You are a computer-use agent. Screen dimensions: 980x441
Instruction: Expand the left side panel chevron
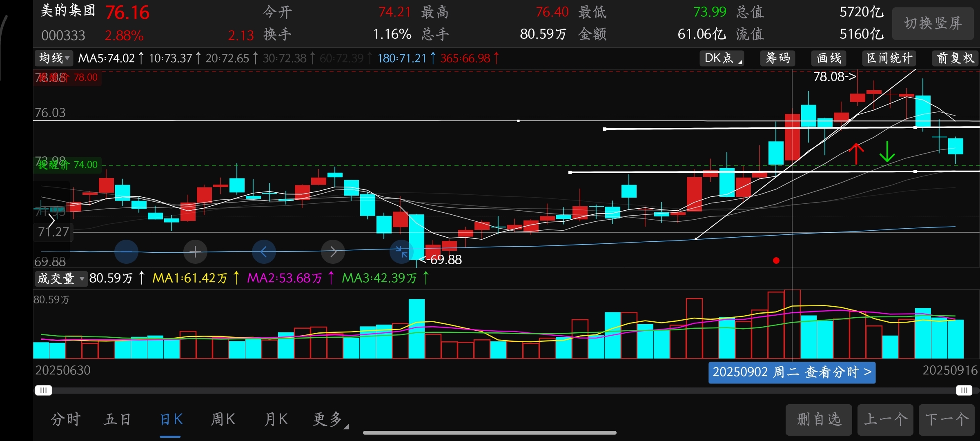[51, 221]
